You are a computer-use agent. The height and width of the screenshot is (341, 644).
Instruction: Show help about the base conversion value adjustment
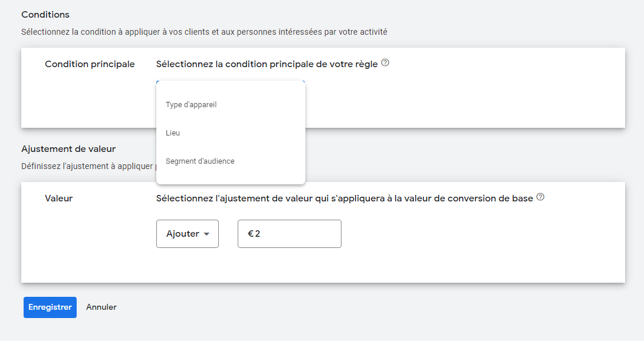tap(540, 198)
